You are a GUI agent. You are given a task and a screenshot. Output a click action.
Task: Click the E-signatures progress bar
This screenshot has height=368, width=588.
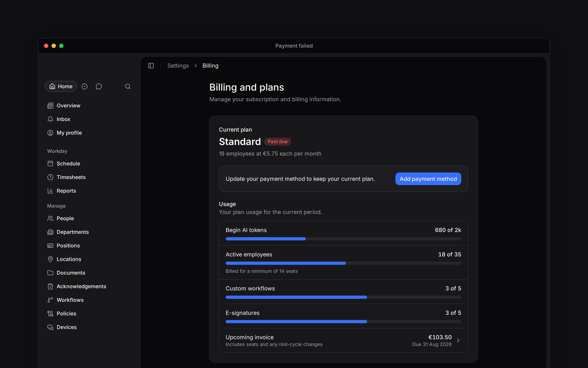point(343,322)
